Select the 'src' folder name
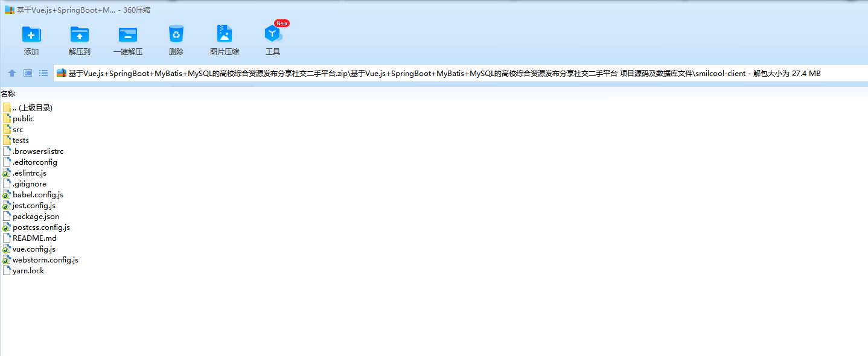 [x=18, y=130]
